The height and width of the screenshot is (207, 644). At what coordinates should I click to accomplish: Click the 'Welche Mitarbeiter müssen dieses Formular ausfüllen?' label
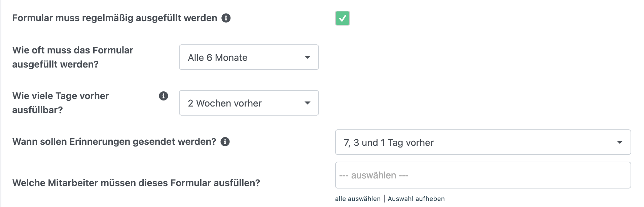(136, 183)
